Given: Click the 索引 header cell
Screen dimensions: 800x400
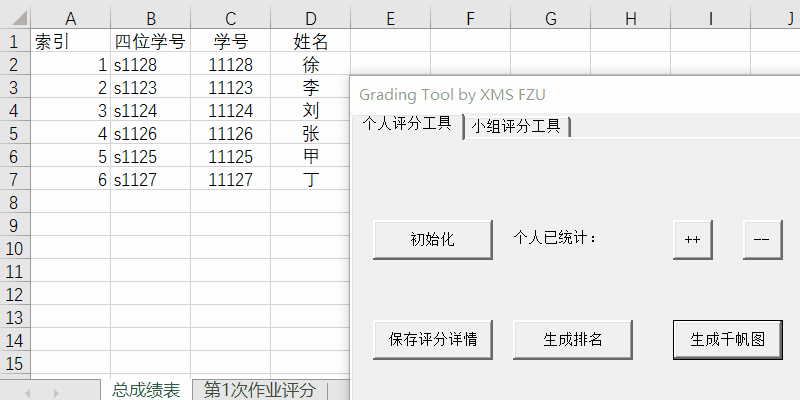Looking at the screenshot, I should click(70, 40).
